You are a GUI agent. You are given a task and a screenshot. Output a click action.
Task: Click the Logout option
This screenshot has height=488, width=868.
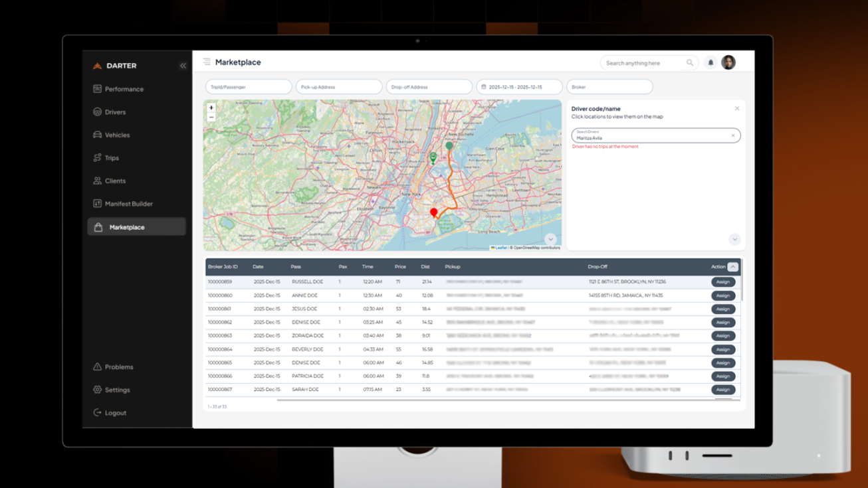[x=115, y=413]
